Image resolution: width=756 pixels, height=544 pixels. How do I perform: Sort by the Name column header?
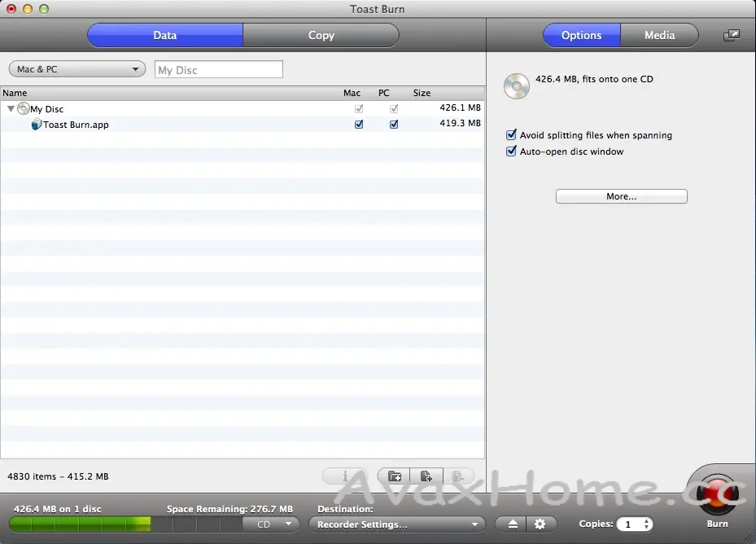point(15,93)
